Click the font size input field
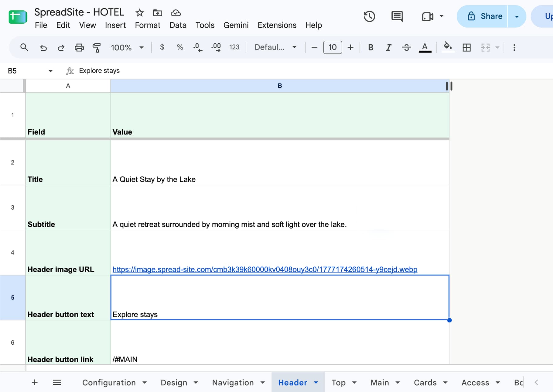 point(333,47)
